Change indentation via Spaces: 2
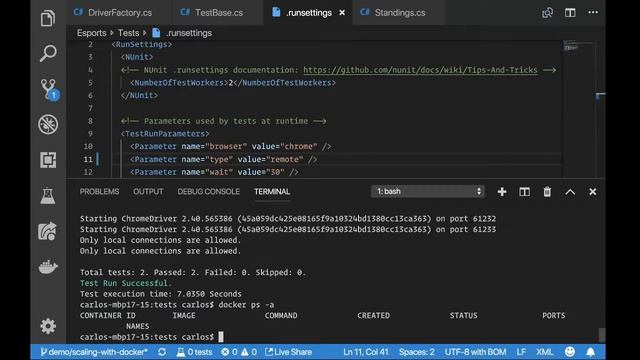Screen dimensions: 640x360 416,352
